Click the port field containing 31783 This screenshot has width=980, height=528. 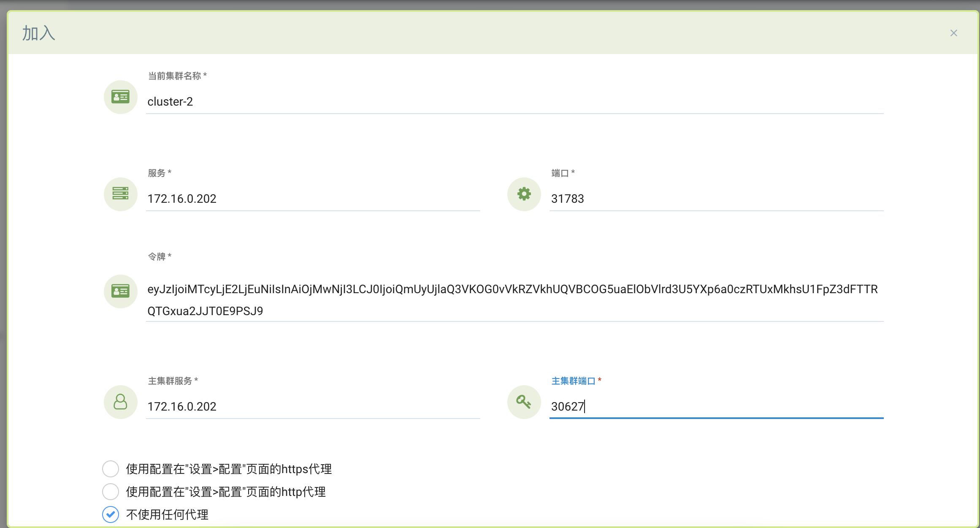[x=716, y=199]
